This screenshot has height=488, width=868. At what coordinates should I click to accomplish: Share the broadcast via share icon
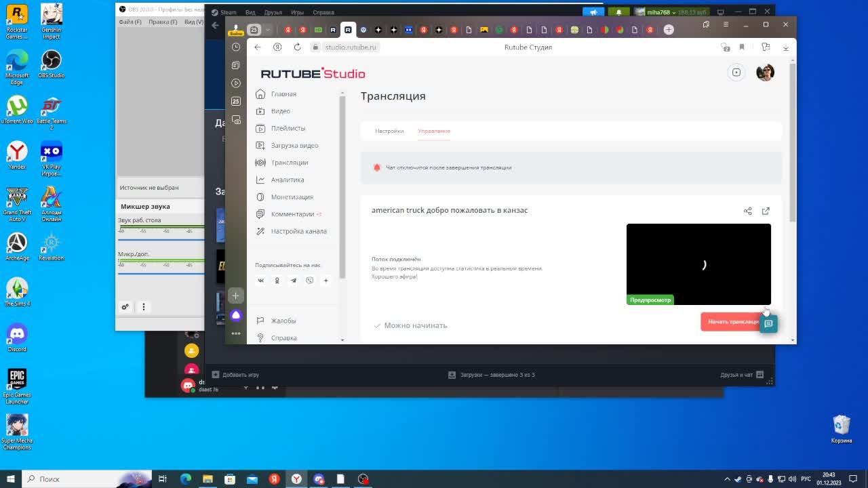pyautogui.click(x=747, y=211)
